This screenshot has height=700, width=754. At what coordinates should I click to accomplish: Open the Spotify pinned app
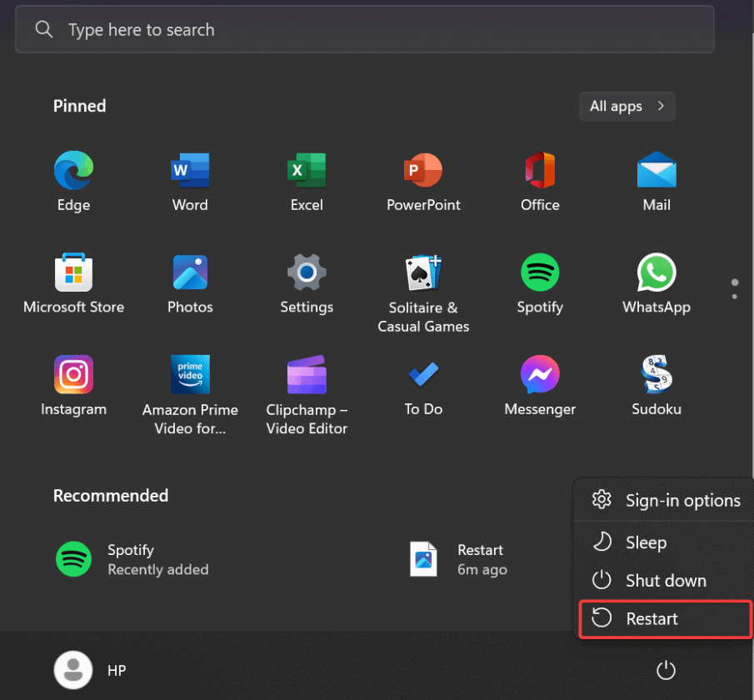(x=540, y=272)
